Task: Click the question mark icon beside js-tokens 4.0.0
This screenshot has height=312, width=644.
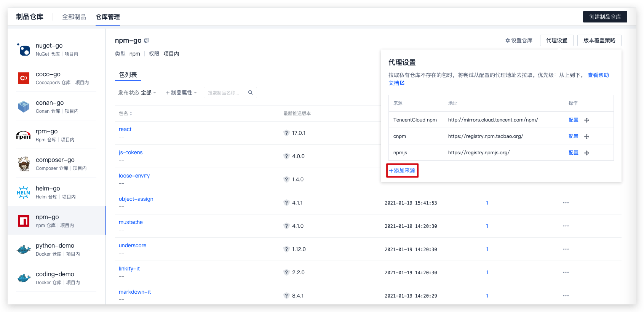Action: (286, 156)
